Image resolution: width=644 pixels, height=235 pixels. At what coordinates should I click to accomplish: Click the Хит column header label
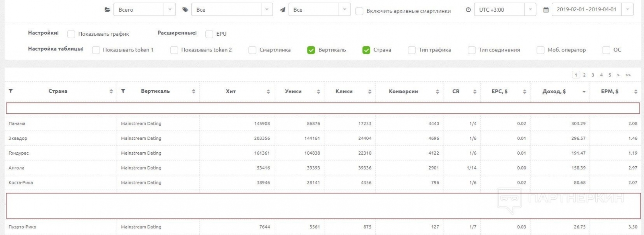231,91
